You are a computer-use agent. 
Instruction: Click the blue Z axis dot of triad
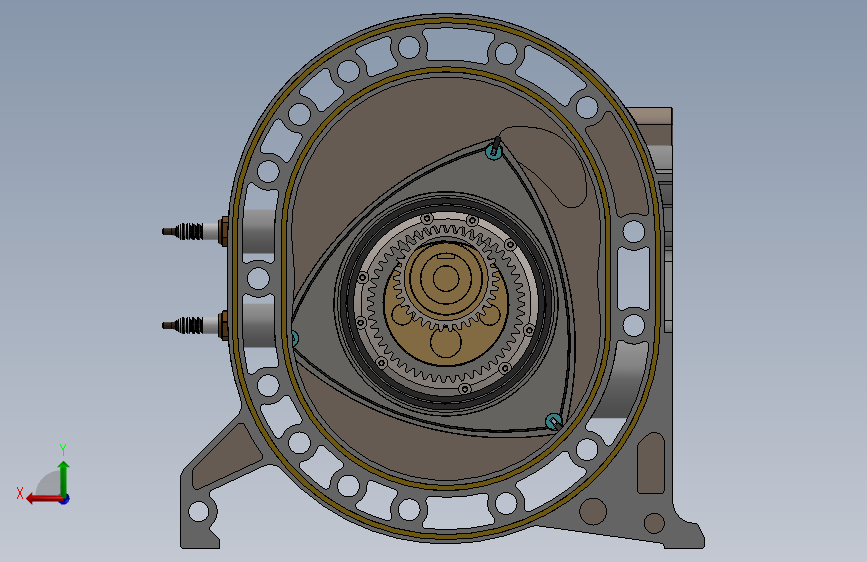click(x=65, y=499)
